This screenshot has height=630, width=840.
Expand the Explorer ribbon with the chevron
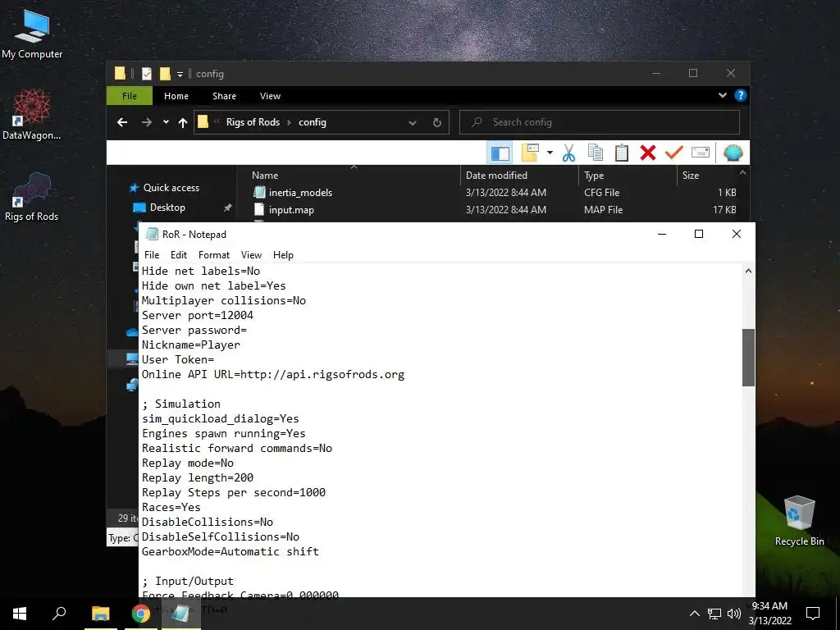[x=722, y=95]
